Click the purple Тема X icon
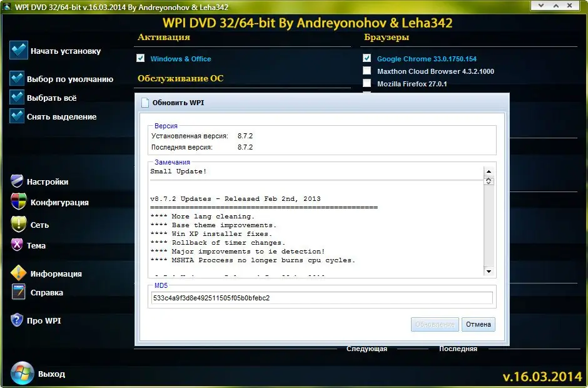Image resolution: width=588 pixels, height=388 pixels. click(x=17, y=245)
